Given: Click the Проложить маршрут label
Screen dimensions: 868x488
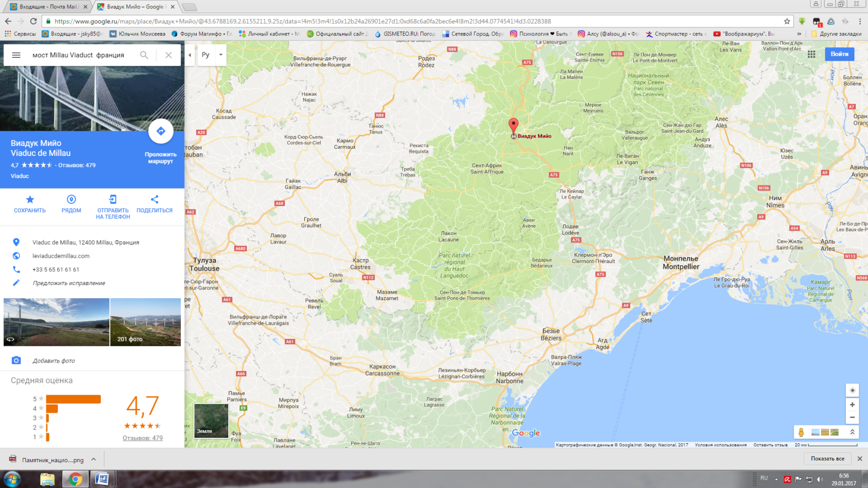Looking at the screenshot, I should pyautogui.click(x=160, y=158).
